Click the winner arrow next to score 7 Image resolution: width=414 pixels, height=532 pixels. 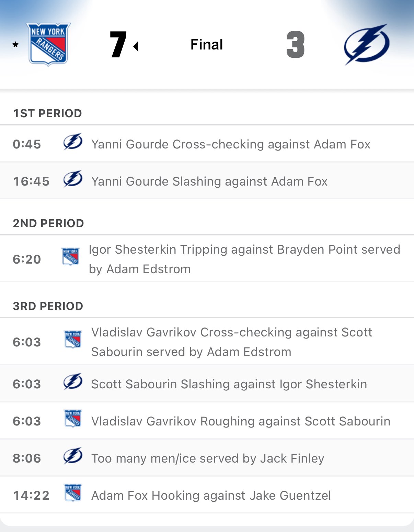click(x=136, y=46)
